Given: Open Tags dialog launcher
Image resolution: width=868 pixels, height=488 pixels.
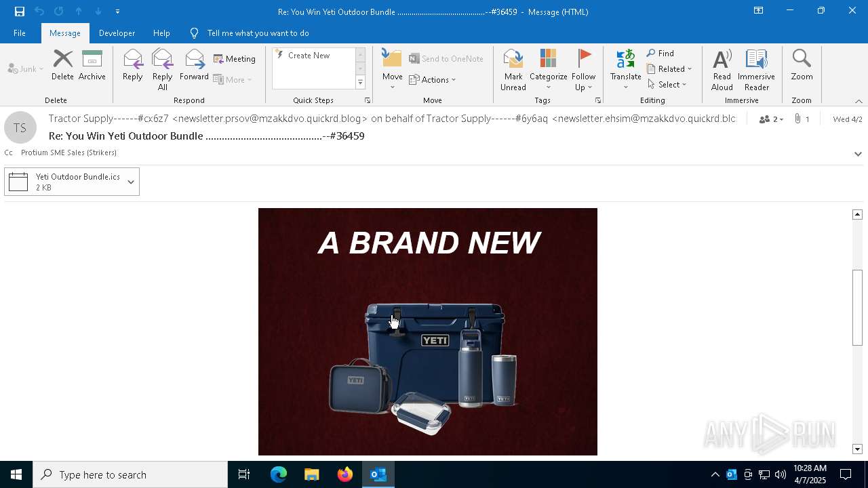Looking at the screenshot, I should pyautogui.click(x=598, y=100).
